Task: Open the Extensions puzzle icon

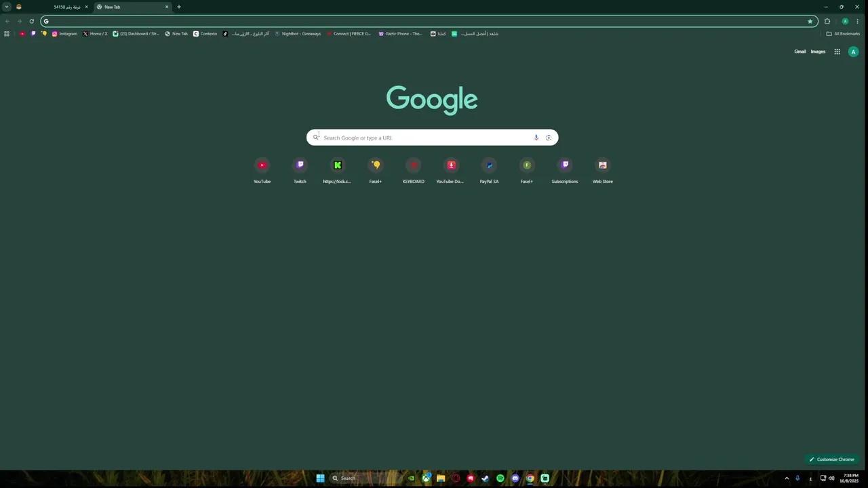Action: pyautogui.click(x=827, y=21)
